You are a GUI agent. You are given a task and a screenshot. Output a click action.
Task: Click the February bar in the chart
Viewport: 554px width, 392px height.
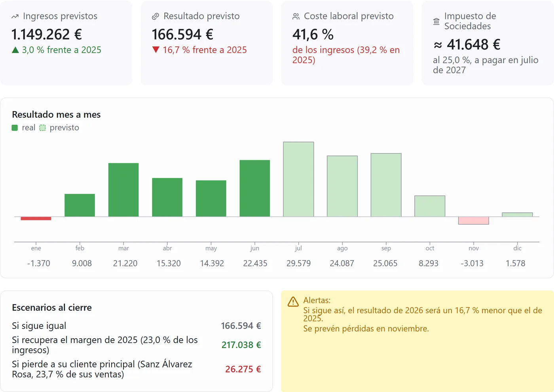[80, 205]
